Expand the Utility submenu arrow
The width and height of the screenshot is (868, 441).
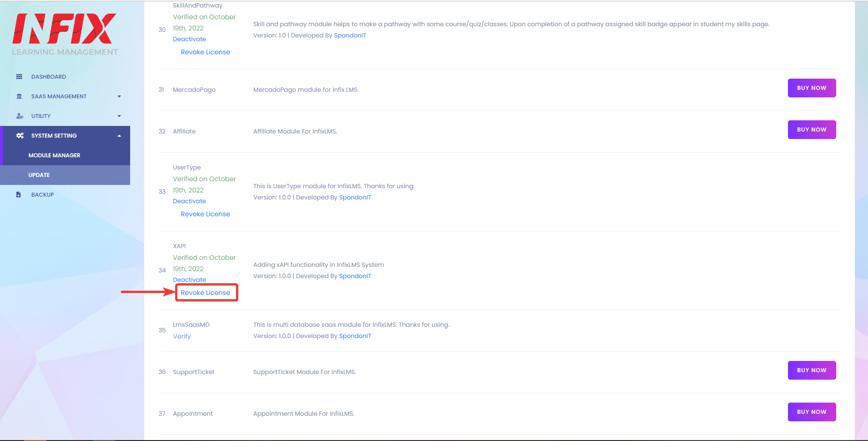[x=119, y=116]
